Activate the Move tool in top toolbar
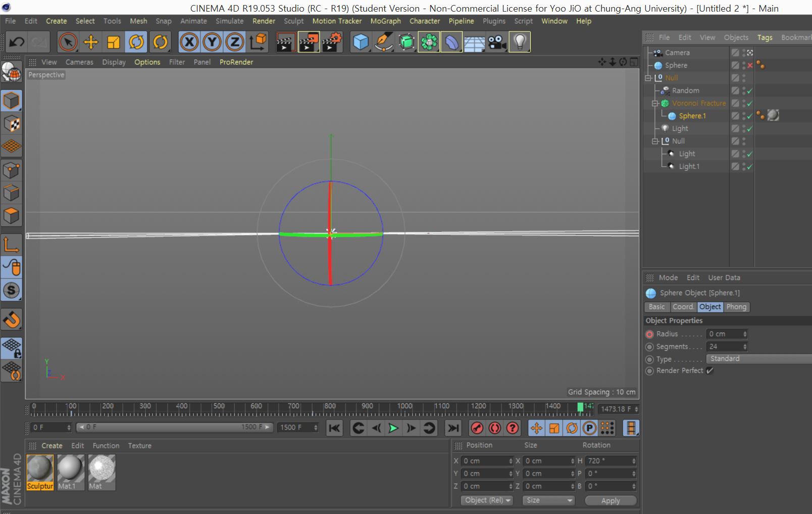812x514 pixels. (x=91, y=42)
